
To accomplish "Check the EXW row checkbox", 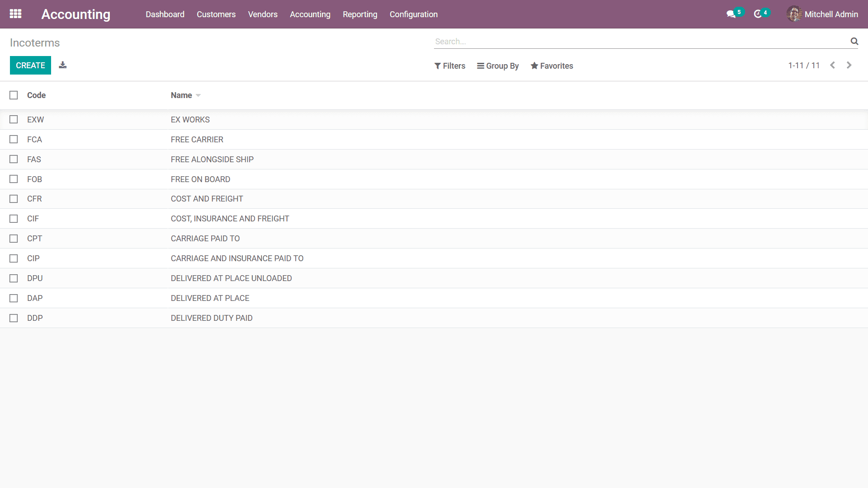I will click(14, 119).
